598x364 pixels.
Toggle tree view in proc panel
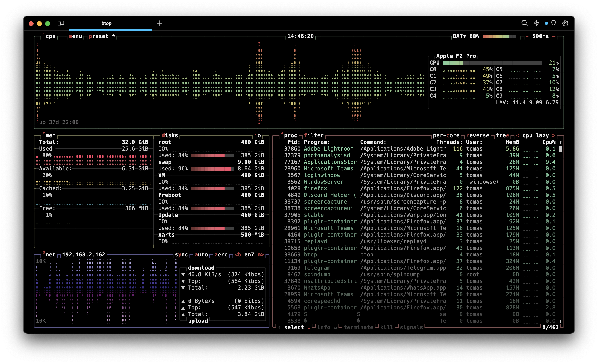(502, 135)
